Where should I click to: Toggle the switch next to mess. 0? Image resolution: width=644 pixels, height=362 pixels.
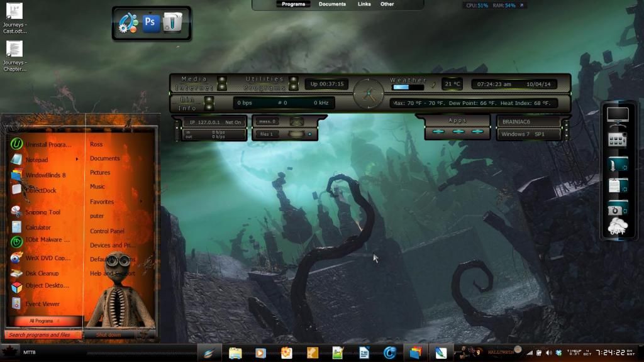point(297,121)
